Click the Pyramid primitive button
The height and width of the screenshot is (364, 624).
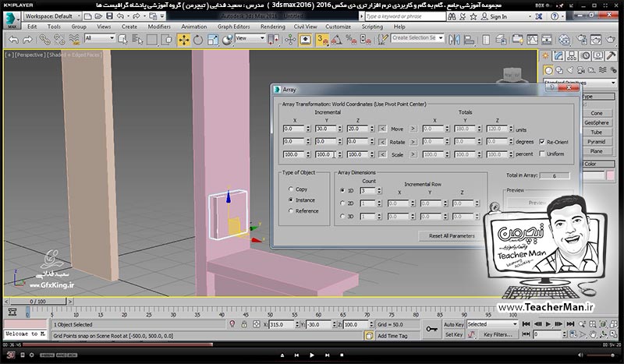click(596, 142)
